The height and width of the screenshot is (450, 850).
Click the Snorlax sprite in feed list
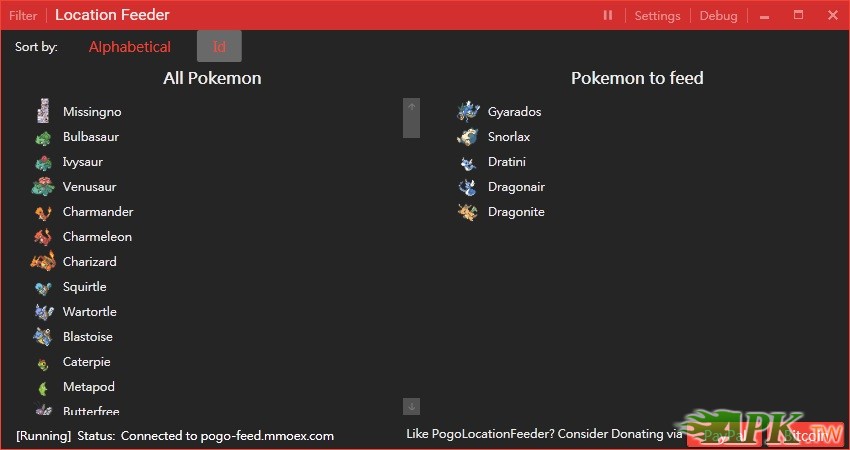coord(468,137)
